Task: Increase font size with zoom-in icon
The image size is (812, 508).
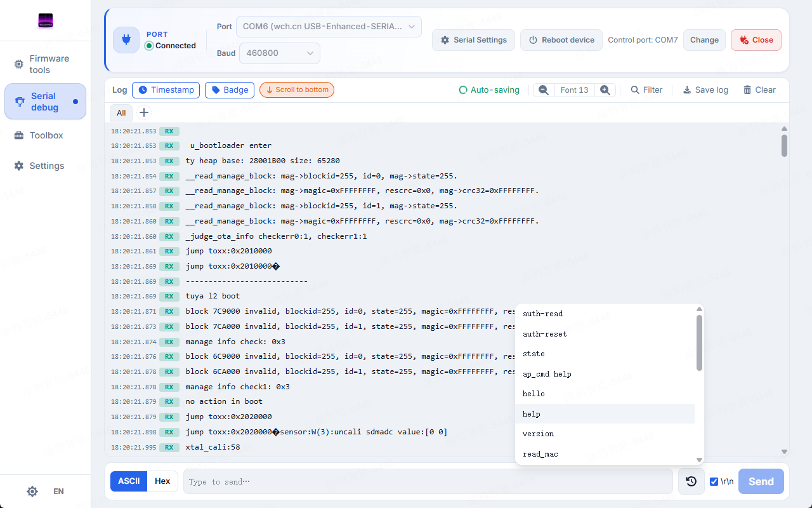Action: [x=605, y=90]
